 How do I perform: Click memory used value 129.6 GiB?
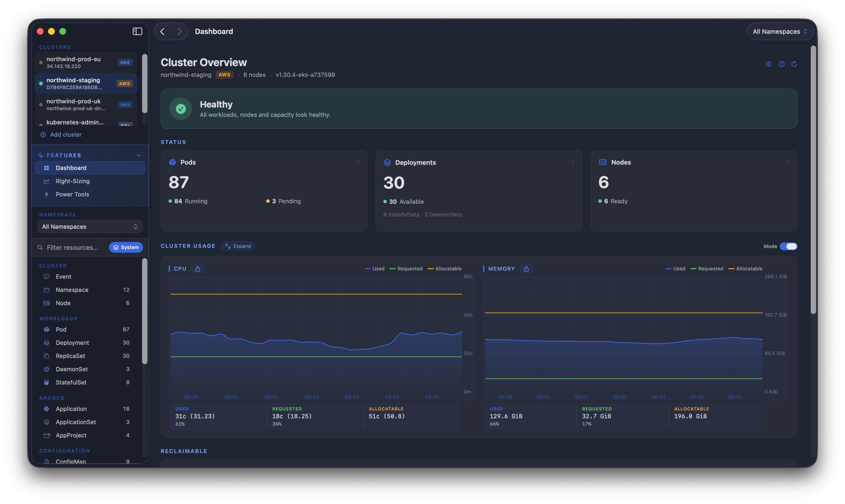(506, 416)
